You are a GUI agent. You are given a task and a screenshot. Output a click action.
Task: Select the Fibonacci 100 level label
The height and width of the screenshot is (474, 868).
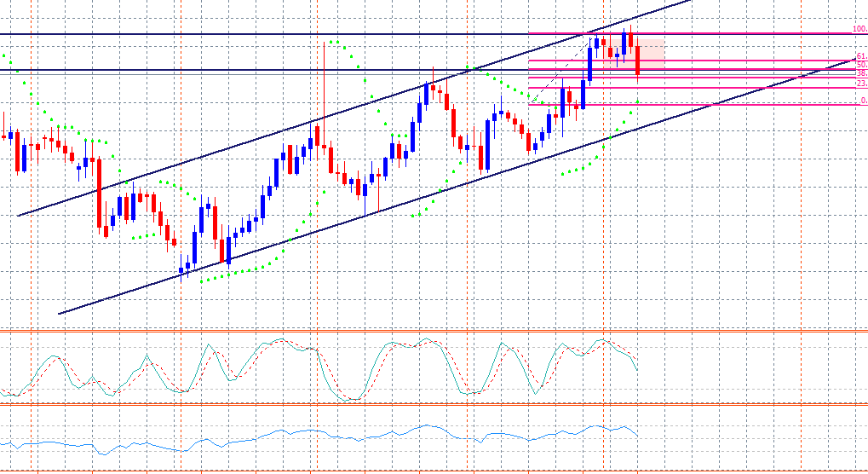pyautogui.click(x=859, y=29)
